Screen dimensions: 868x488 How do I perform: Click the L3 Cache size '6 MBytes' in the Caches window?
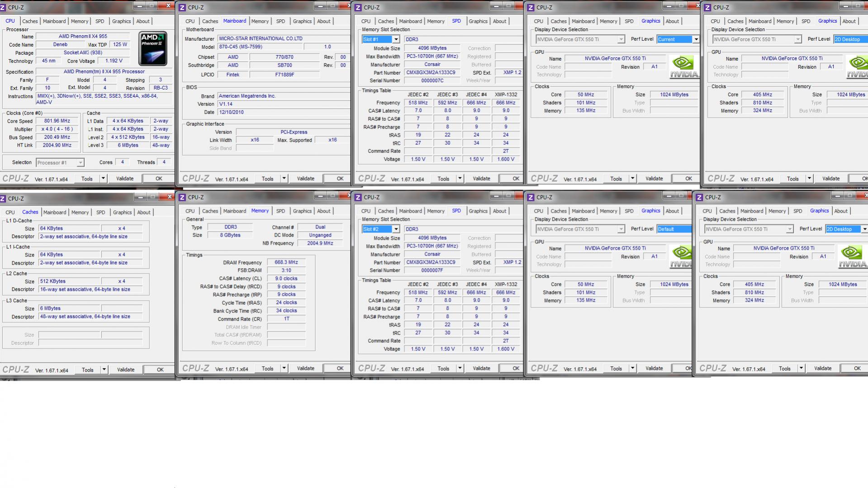pyautogui.click(x=69, y=308)
